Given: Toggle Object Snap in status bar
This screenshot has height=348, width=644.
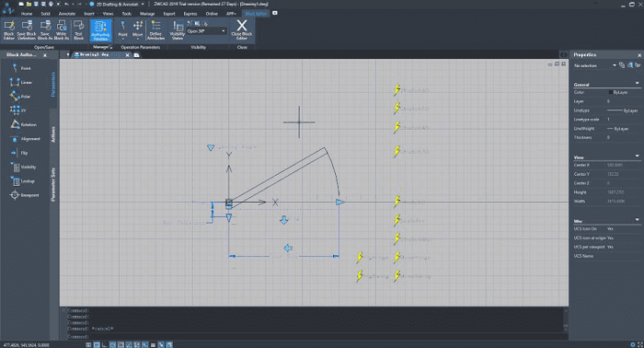Looking at the screenshot, I should pyautogui.click(x=121, y=344).
